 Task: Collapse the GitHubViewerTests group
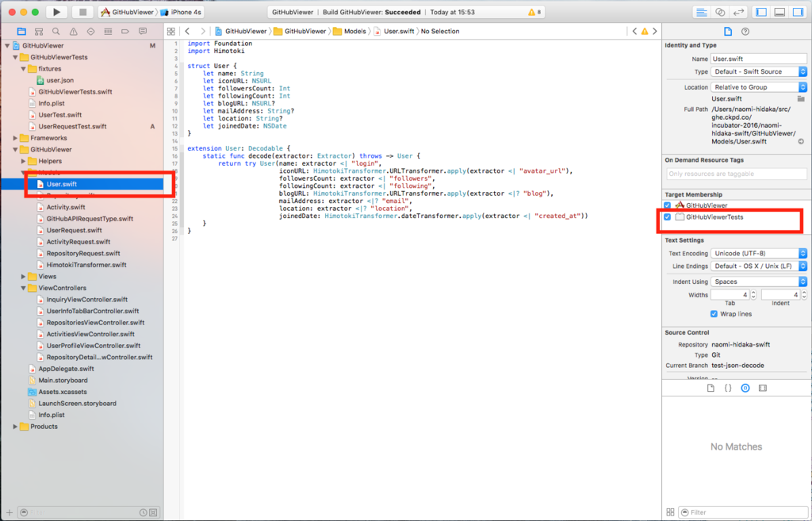coord(15,57)
